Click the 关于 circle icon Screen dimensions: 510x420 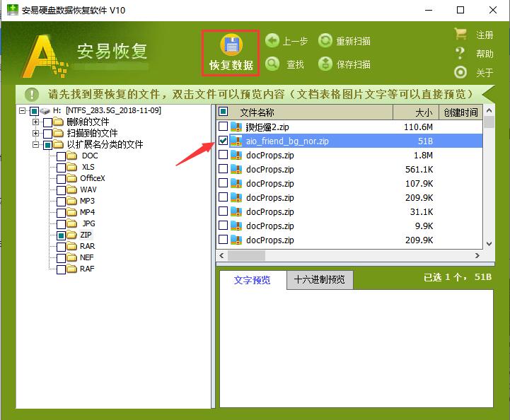click(460, 72)
